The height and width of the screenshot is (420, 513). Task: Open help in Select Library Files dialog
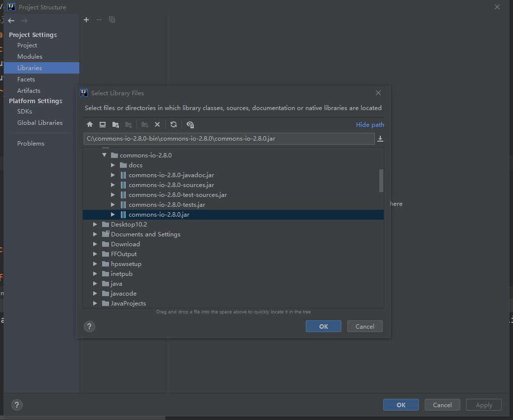[89, 326]
